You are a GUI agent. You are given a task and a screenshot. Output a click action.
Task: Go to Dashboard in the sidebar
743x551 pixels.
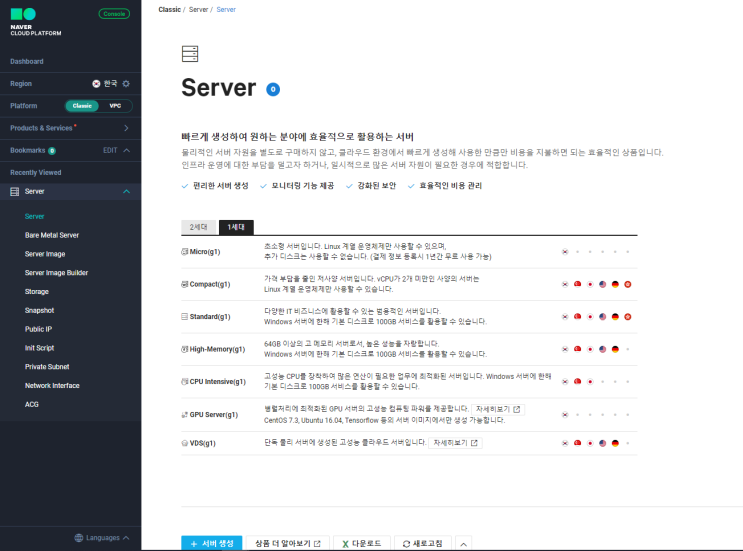pyautogui.click(x=27, y=62)
